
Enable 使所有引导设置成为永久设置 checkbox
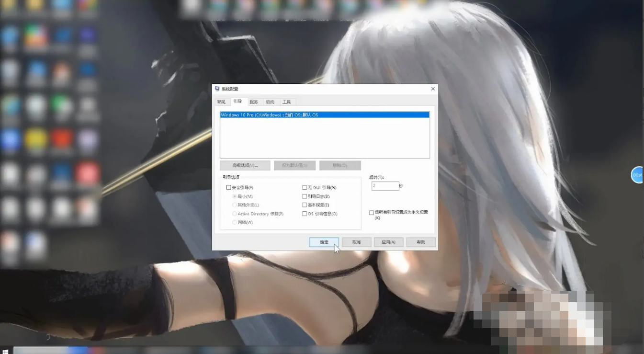pos(371,213)
